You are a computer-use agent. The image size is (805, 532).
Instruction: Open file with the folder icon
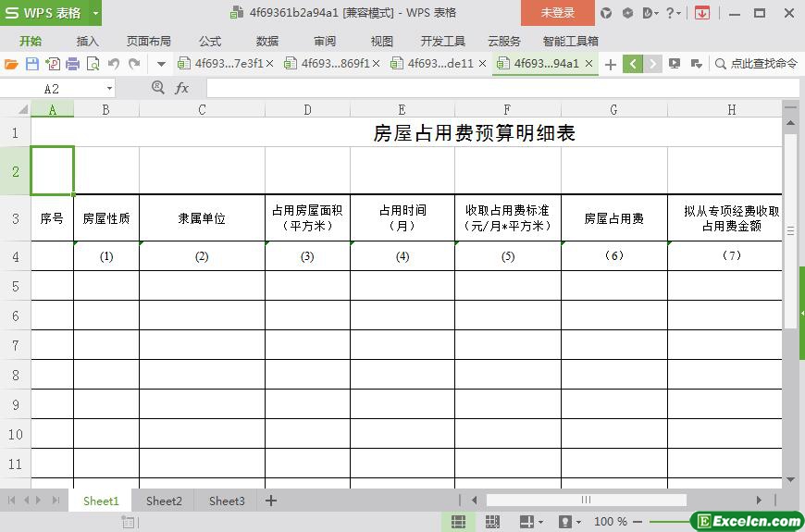(x=11, y=64)
